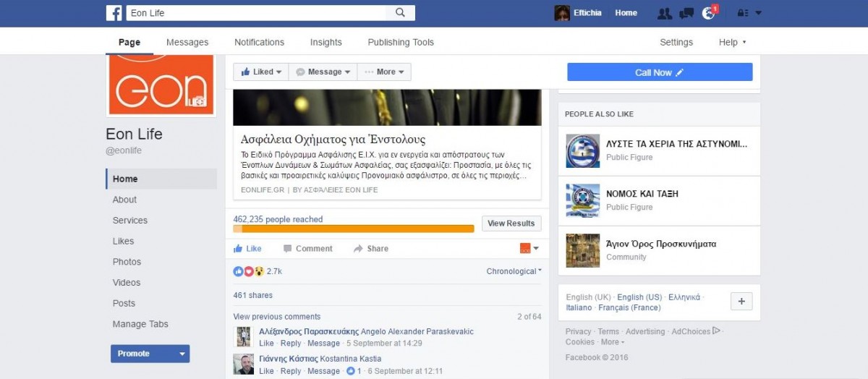Open the messages chat icon
This screenshot has height=379, width=868.
pos(686,13)
